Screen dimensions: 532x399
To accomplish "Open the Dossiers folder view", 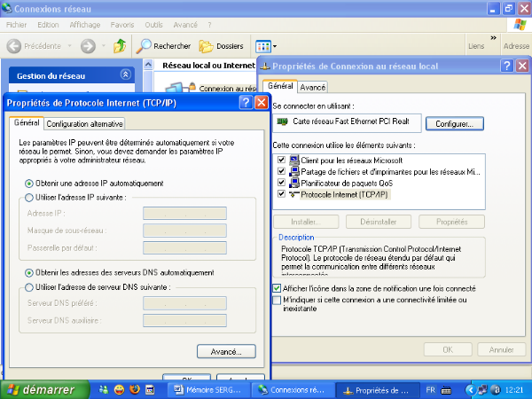I will click(x=207, y=45).
